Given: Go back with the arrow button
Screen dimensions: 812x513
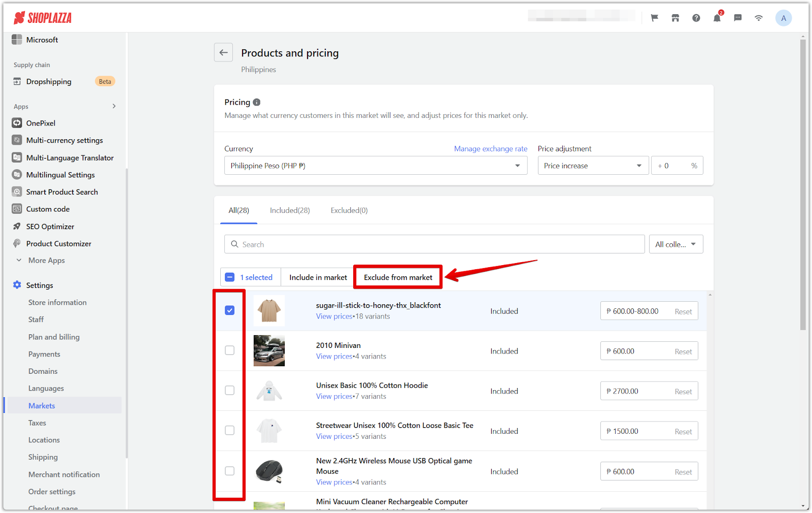Looking at the screenshot, I should point(223,52).
